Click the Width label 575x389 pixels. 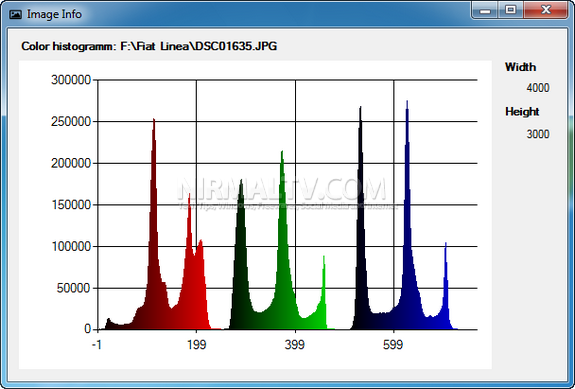point(520,67)
